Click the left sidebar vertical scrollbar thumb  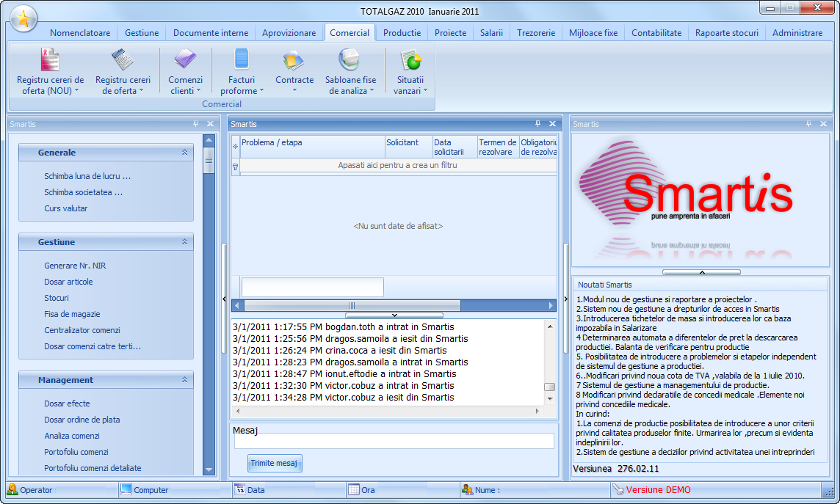209,159
